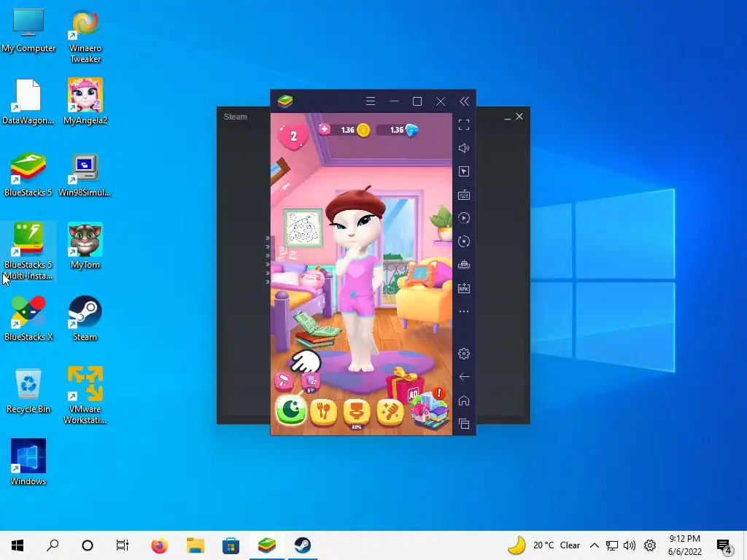Open Microsoft Store from the taskbar
Screen dimensions: 747x560
pyautogui.click(x=231, y=545)
